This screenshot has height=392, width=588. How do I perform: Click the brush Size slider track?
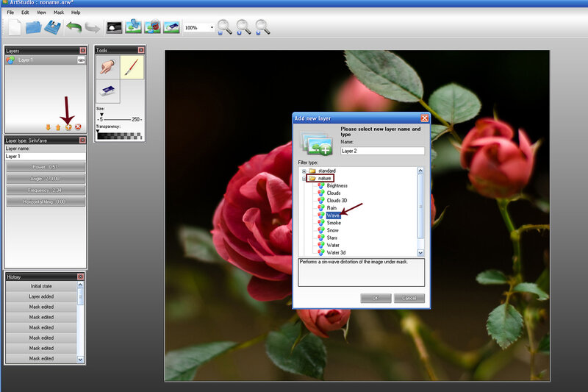pyautogui.click(x=116, y=119)
